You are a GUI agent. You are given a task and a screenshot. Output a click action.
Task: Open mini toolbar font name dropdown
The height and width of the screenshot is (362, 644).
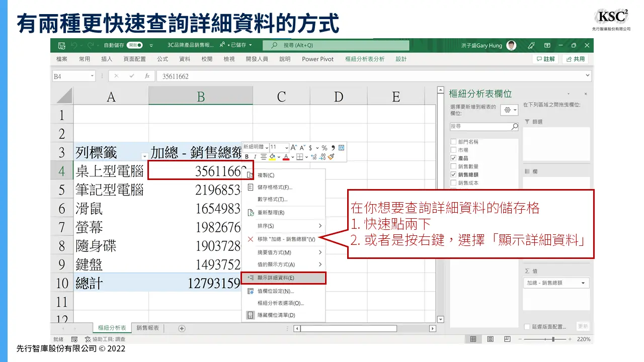267,148
